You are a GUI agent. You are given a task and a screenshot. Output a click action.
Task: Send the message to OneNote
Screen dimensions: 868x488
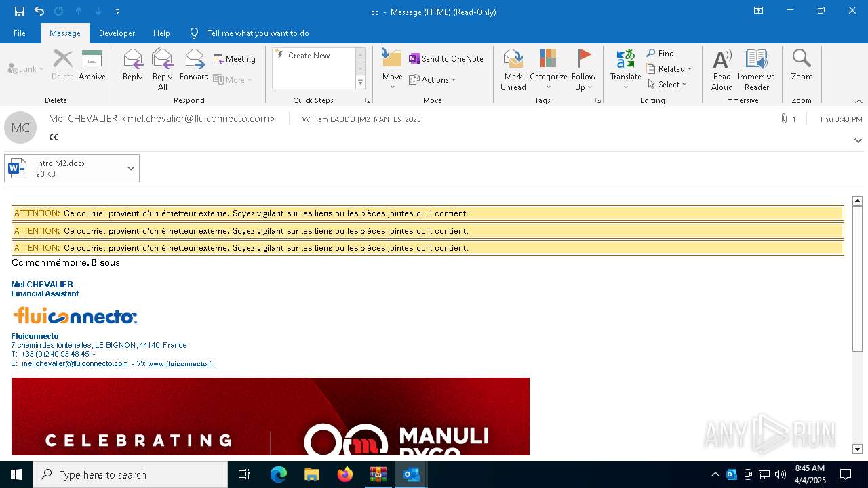click(x=446, y=59)
